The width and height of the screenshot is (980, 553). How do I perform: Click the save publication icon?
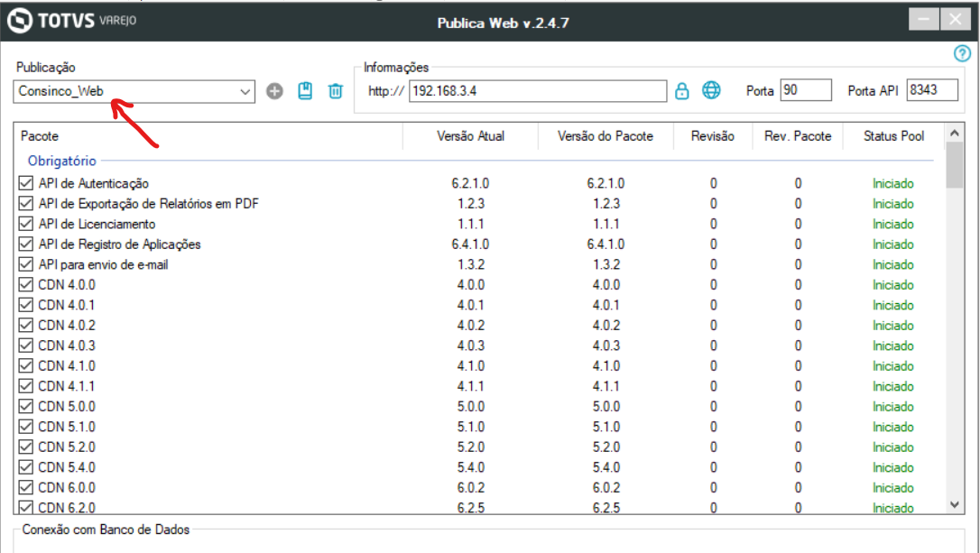coord(305,91)
